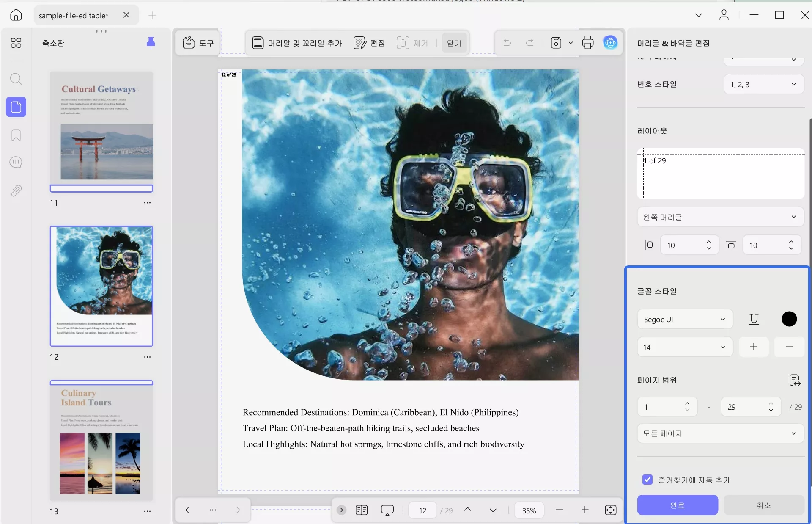
Task: Click the 취소 cancel button
Action: [x=764, y=505]
